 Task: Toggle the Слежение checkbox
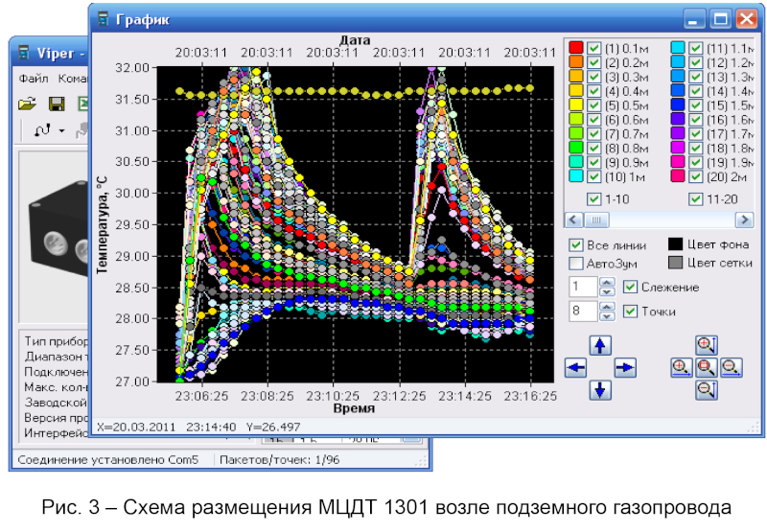(x=630, y=287)
